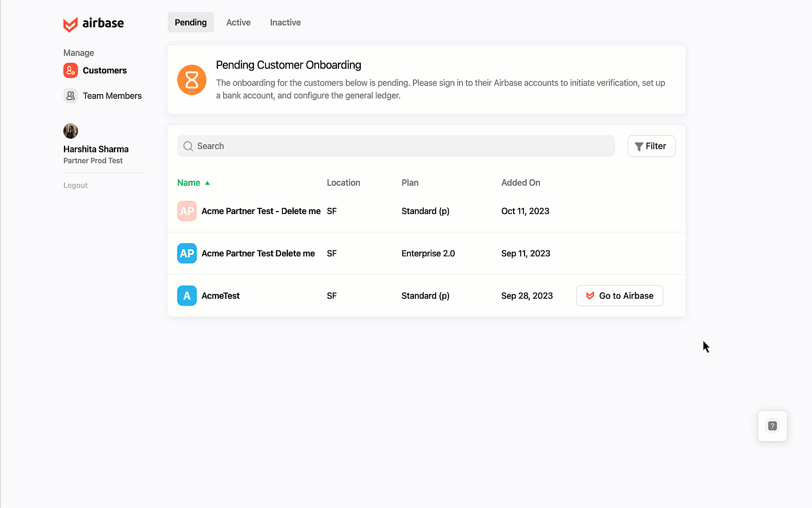Click the SF location for AcmeTest
Viewport: 812px width, 508px height.
(332, 296)
